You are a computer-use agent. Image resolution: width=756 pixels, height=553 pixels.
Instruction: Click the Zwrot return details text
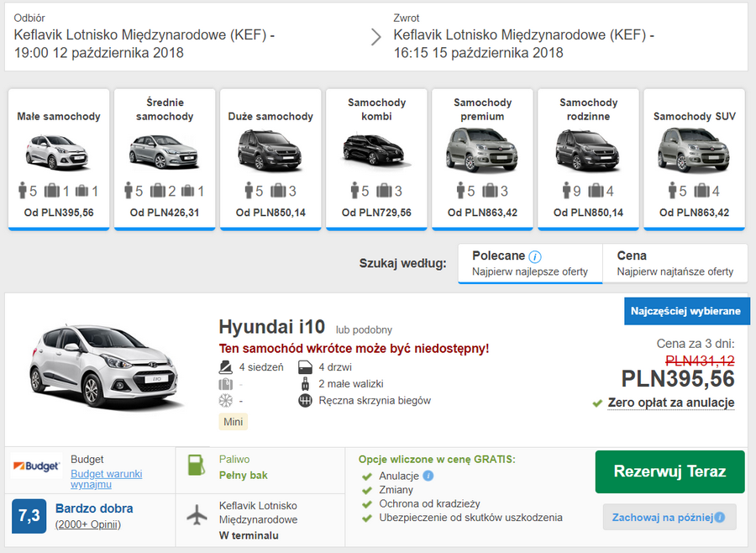point(524,44)
